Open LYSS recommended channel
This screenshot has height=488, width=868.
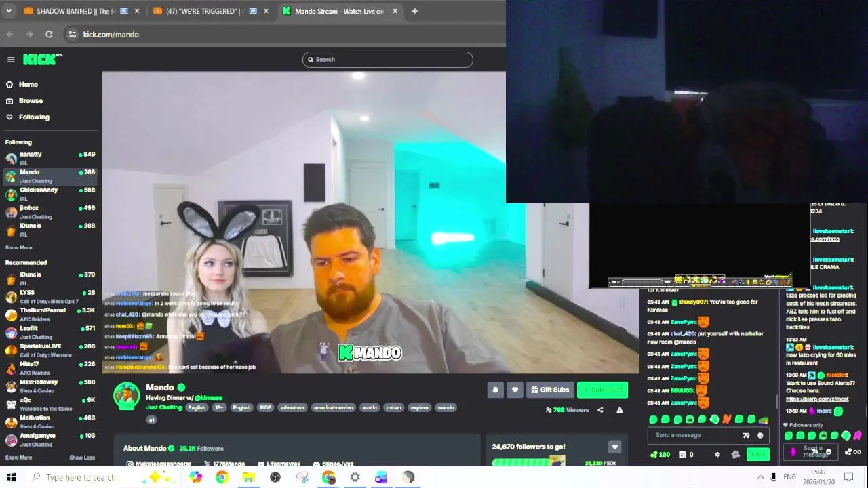pyautogui.click(x=50, y=297)
